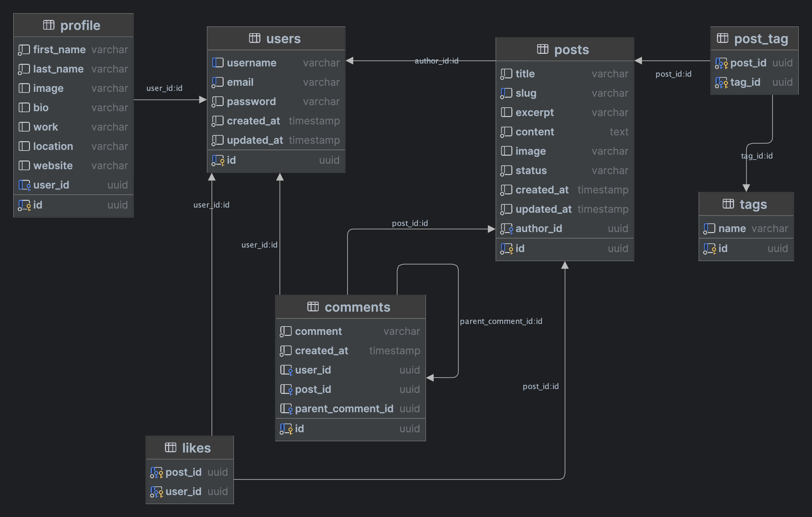Click the parent_comment_id:id relationship label

pos(501,321)
